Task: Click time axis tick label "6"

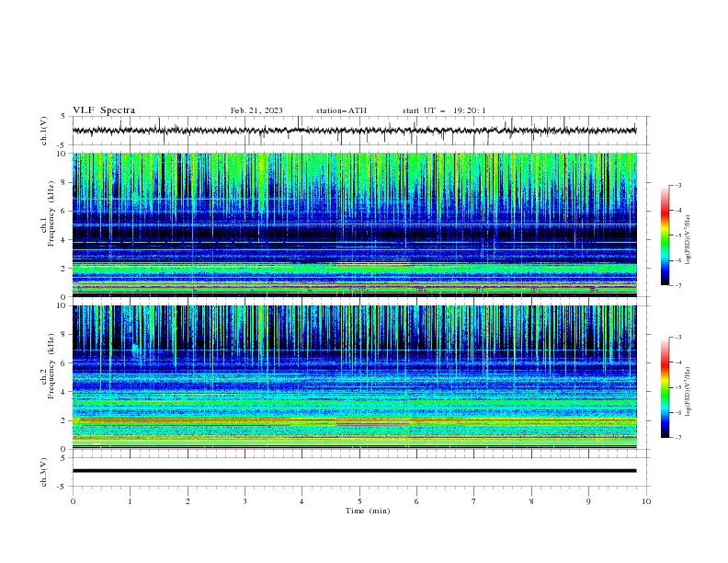Action: (x=416, y=501)
